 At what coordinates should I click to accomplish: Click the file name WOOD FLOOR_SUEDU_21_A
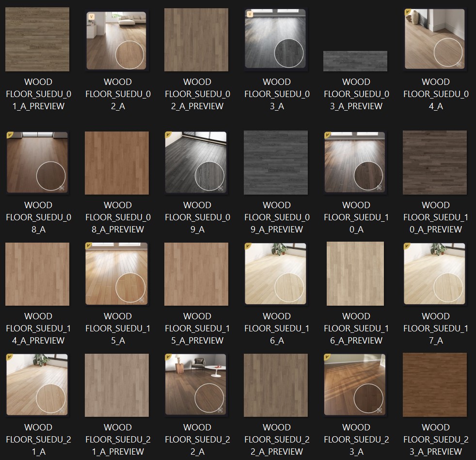click(x=38, y=440)
